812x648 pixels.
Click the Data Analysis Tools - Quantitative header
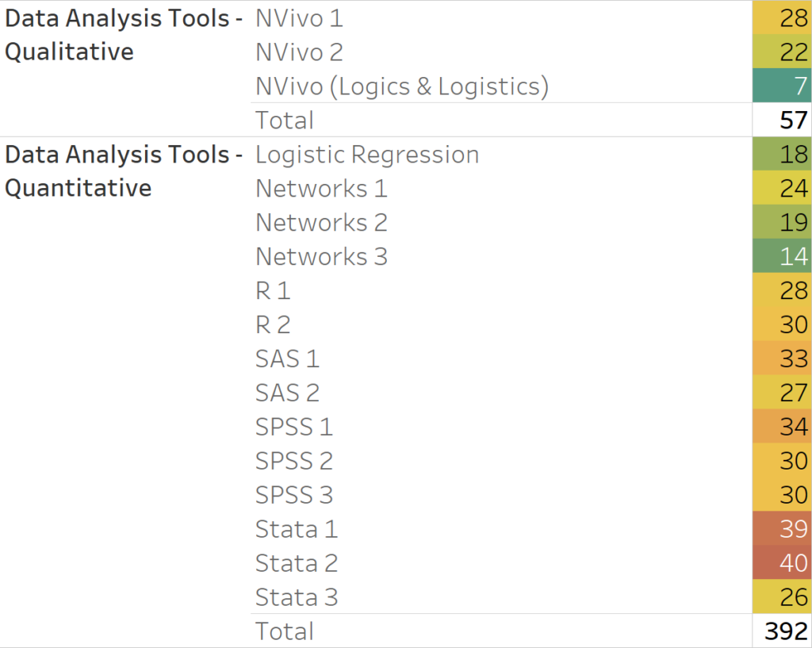pyautogui.click(x=124, y=171)
